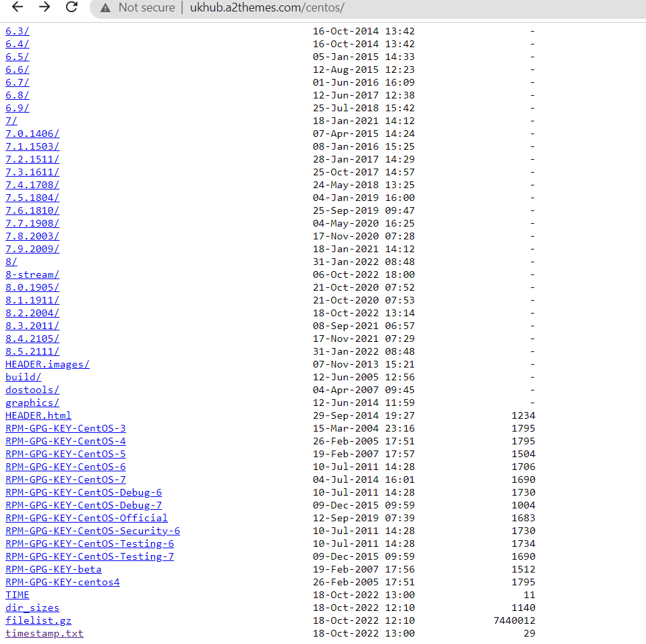Image resolution: width=646 pixels, height=644 pixels.
Task: Click the 1234 size of HEADER.html
Action: coord(523,416)
